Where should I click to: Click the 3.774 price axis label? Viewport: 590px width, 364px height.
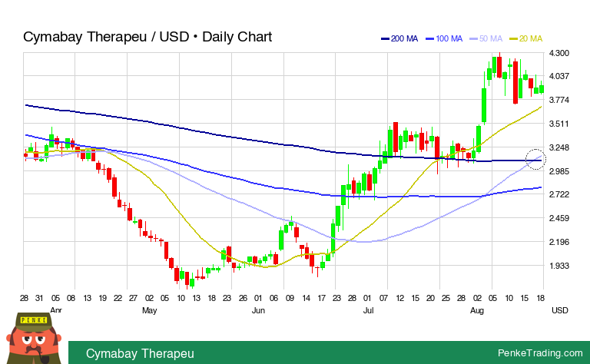(x=559, y=100)
